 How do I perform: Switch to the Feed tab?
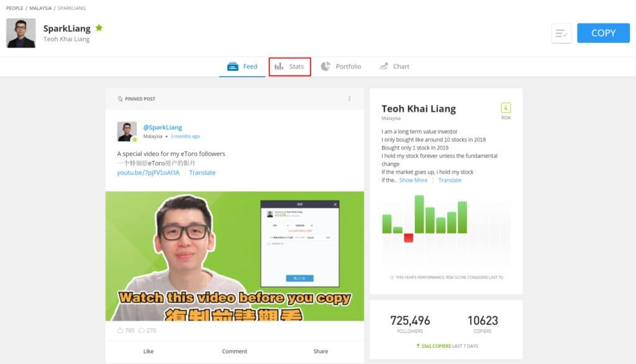[242, 66]
